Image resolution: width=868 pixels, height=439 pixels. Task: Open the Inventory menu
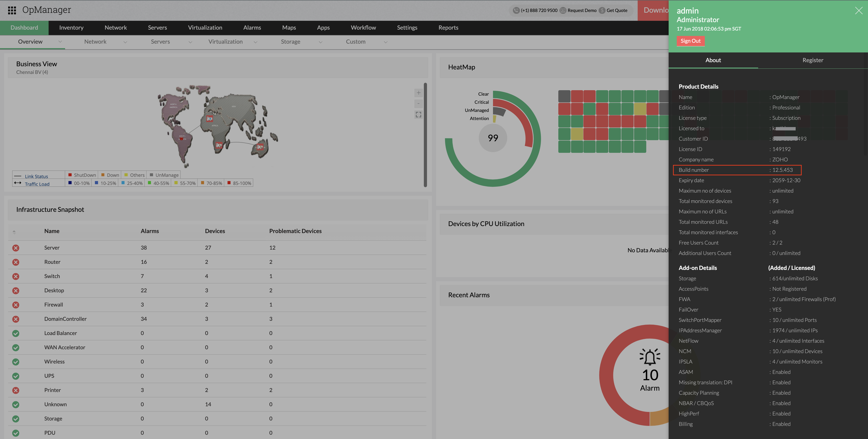71,28
